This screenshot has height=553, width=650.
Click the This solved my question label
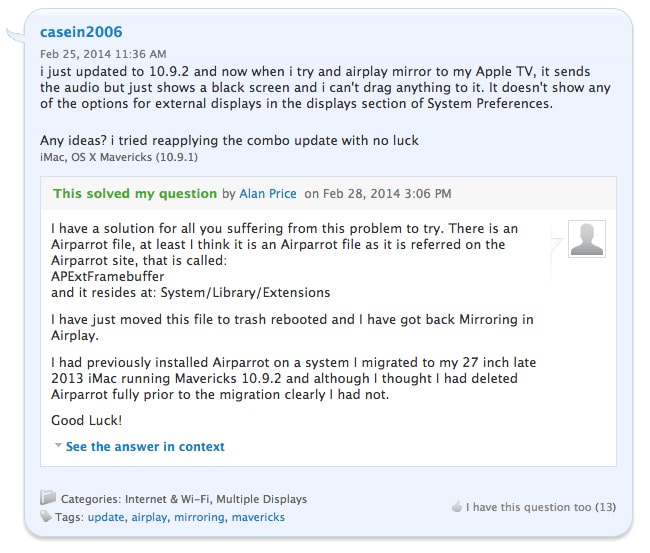pyautogui.click(x=135, y=194)
